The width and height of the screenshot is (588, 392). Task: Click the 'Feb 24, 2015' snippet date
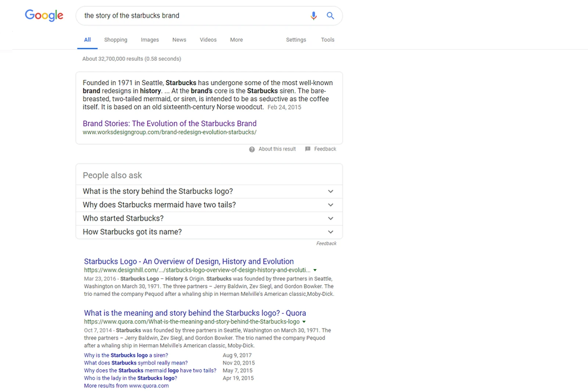coord(284,107)
